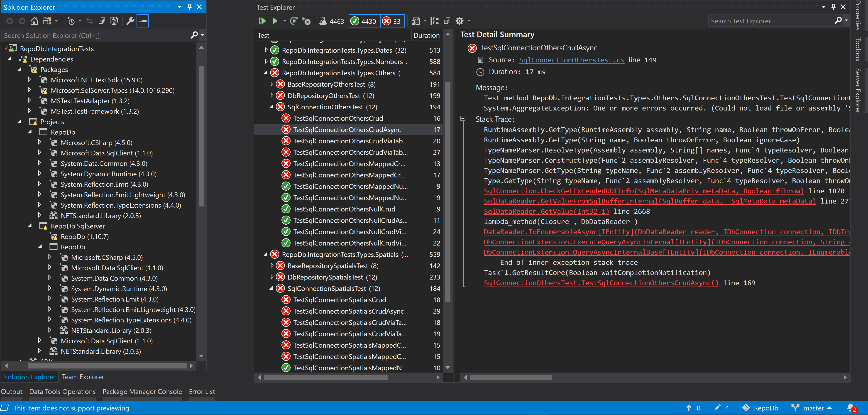Click Collapse All in Test Explorer toolbar

447,21
